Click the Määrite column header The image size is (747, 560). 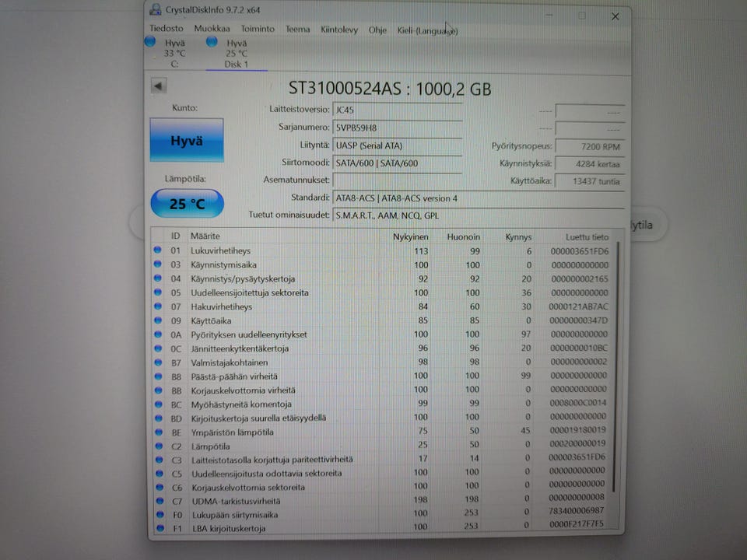(205, 236)
